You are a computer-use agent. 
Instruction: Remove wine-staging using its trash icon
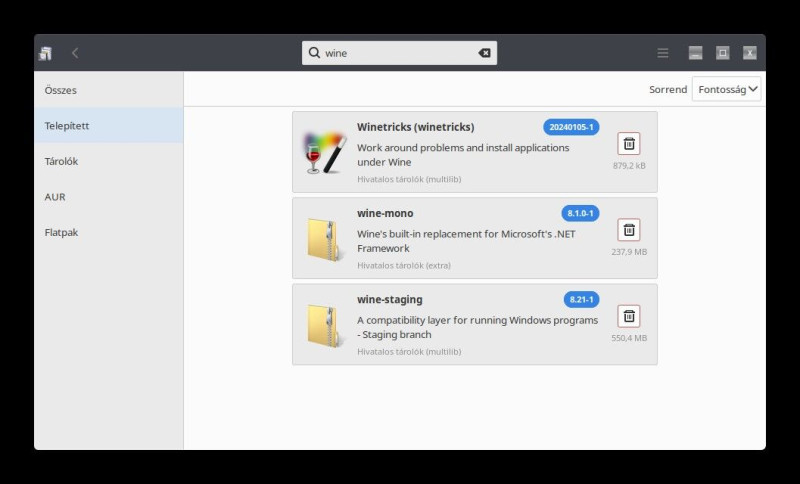tap(629, 316)
